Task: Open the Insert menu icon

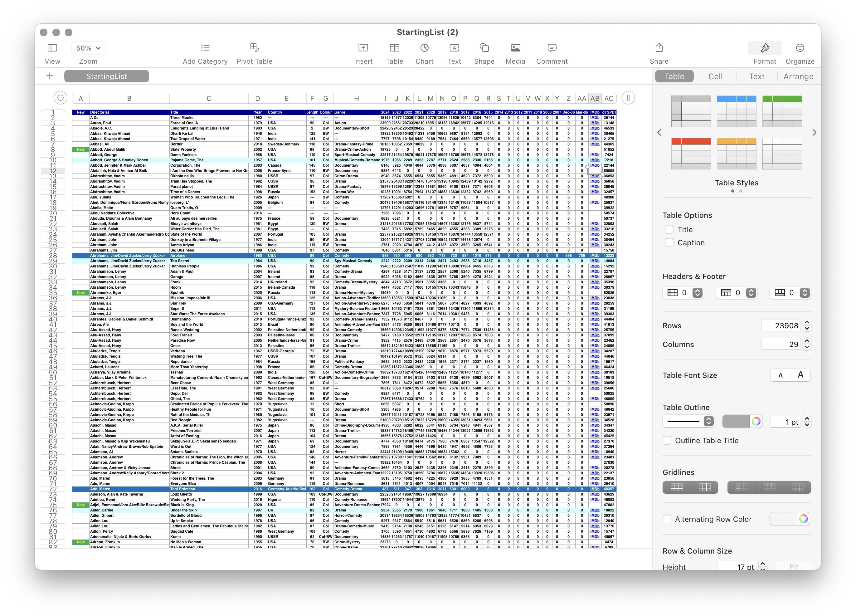Action: 363,48
